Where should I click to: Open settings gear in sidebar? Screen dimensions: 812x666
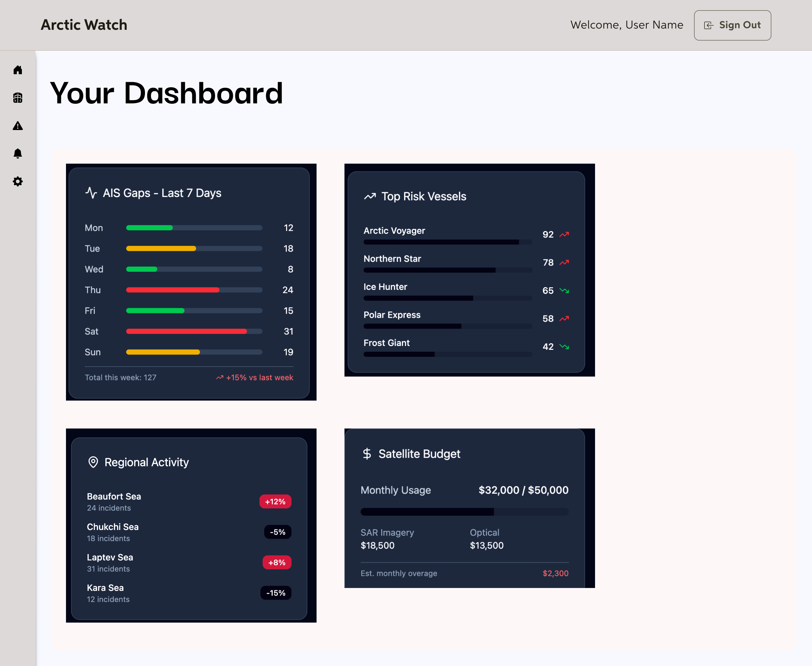18,181
